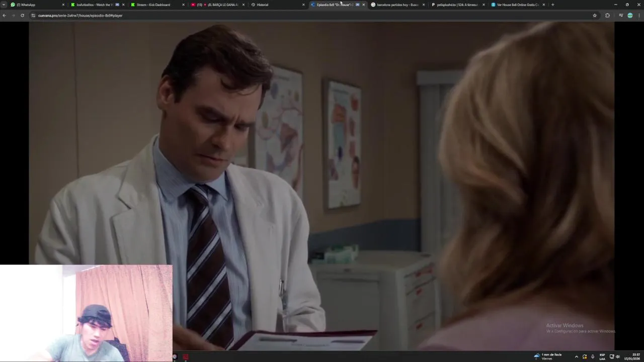Open the volume speaker tray icon

(x=618, y=356)
